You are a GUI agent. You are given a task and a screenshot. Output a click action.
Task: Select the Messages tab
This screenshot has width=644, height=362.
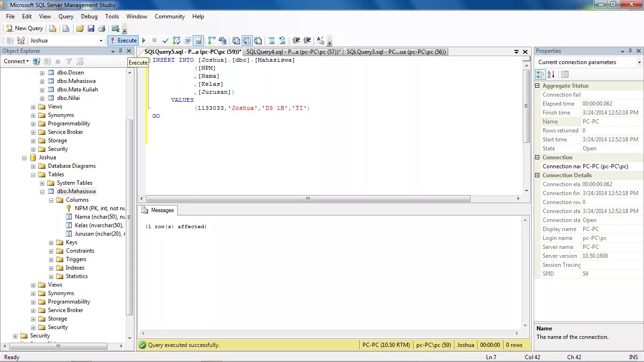158,210
